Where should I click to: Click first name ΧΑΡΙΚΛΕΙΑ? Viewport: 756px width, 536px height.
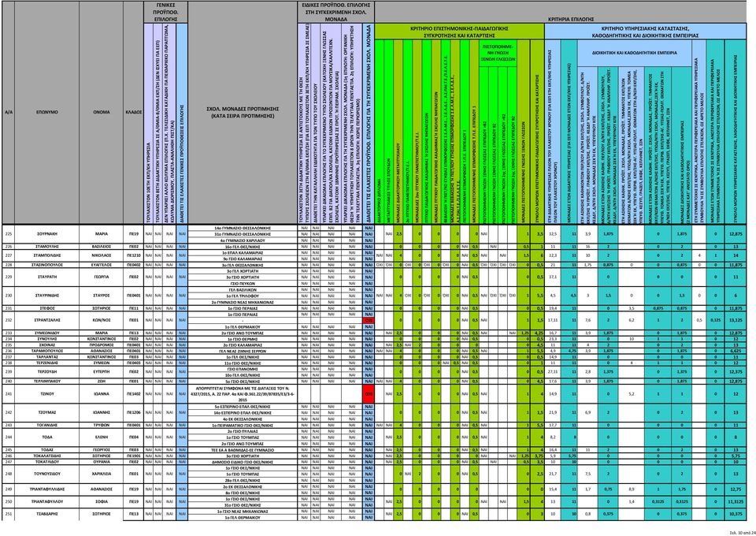(102, 474)
